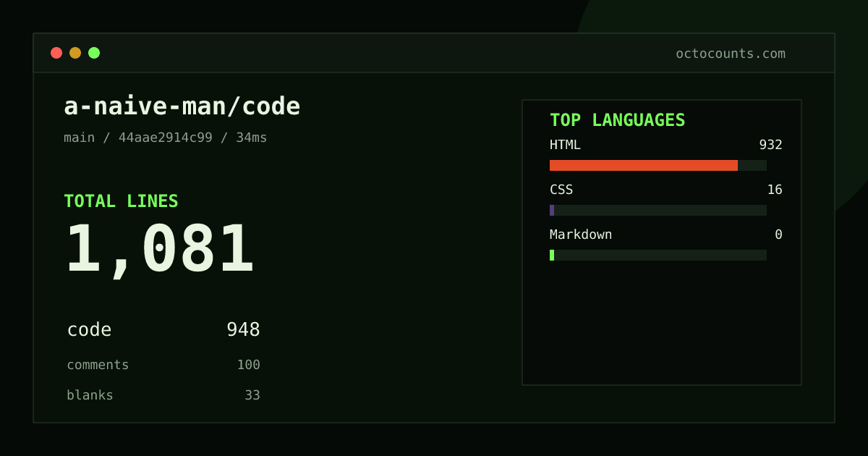Click the TOTAL LINES heading
The width and height of the screenshot is (868, 456).
coord(121,201)
